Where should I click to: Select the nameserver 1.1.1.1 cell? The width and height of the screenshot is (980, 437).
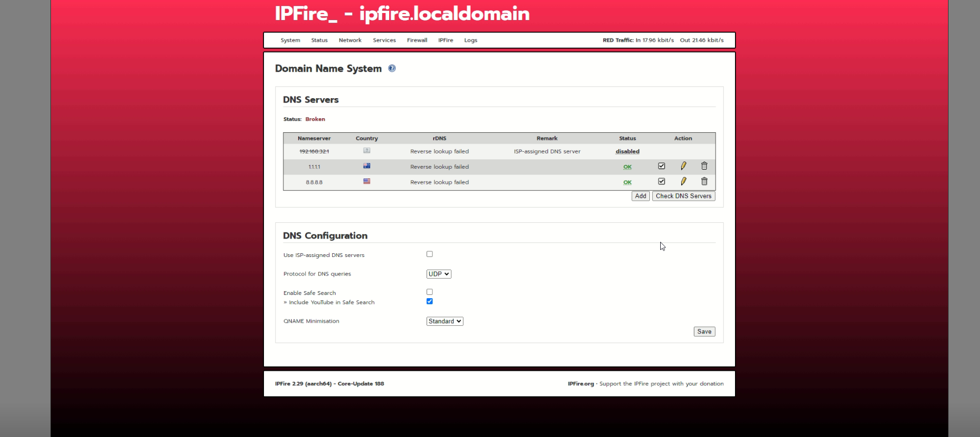(x=314, y=167)
